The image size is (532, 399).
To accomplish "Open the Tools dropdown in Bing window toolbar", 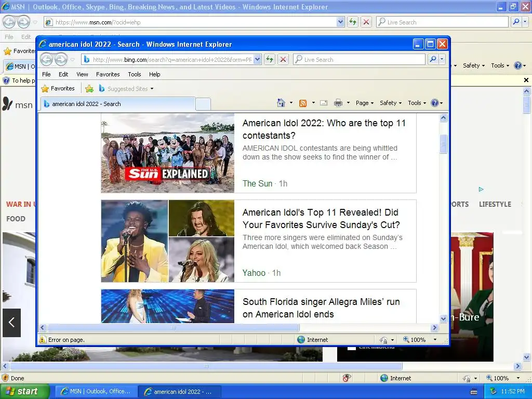I will pyautogui.click(x=417, y=103).
